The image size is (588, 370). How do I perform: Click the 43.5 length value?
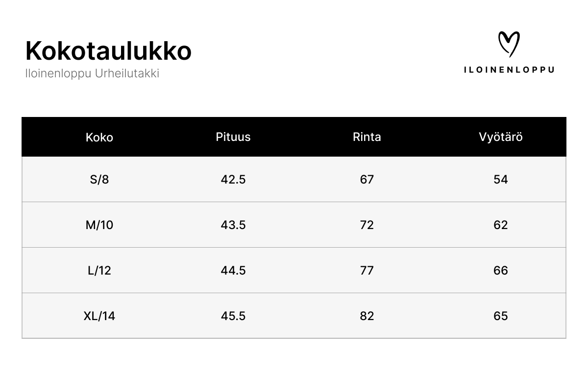pyautogui.click(x=233, y=225)
